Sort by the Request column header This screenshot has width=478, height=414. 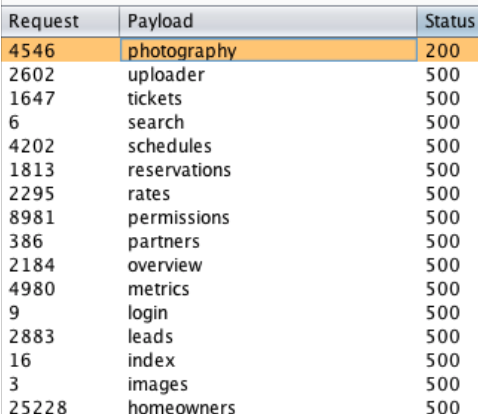pyautogui.click(x=61, y=21)
